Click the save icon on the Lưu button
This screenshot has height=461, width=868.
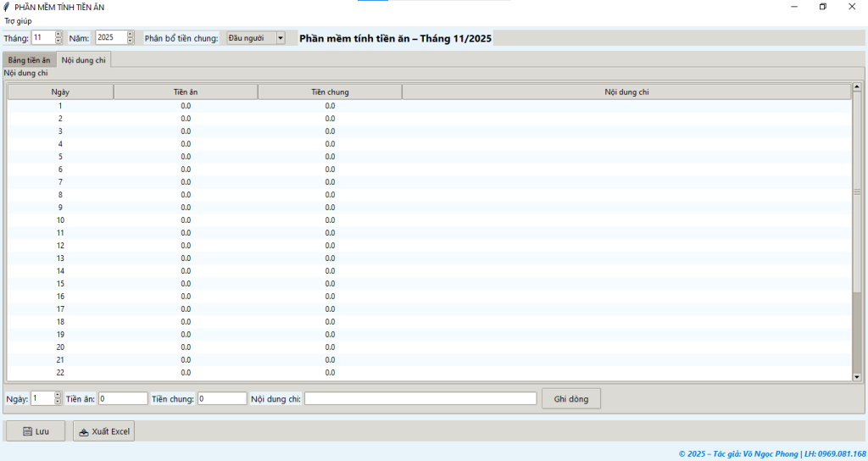click(28, 431)
